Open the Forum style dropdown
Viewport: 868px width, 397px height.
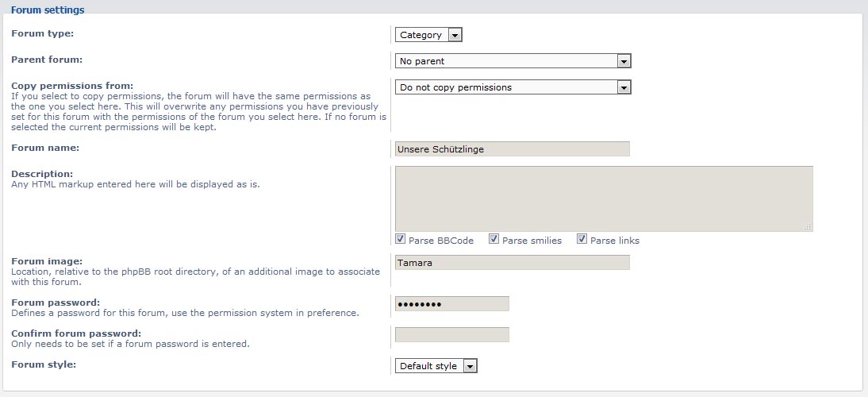click(436, 365)
